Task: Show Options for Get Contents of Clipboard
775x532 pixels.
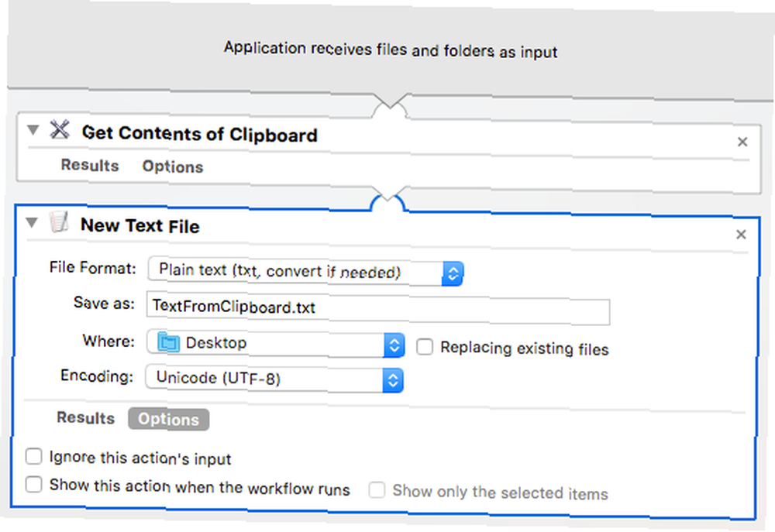Action: click(x=173, y=166)
